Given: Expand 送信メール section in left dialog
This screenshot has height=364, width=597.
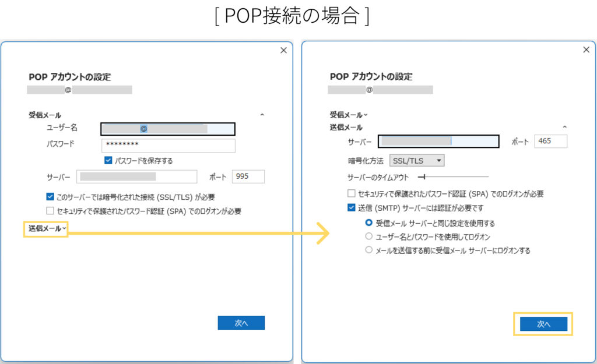Looking at the screenshot, I should (x=47, y=229).
